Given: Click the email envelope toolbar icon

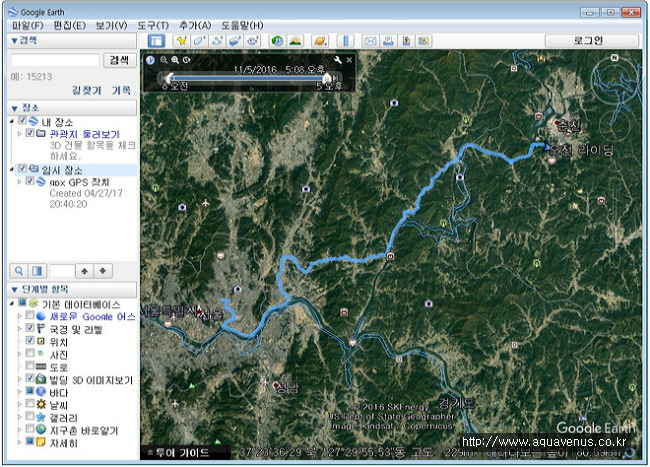Looking at the screenshot, I should [x=370, y=41].
